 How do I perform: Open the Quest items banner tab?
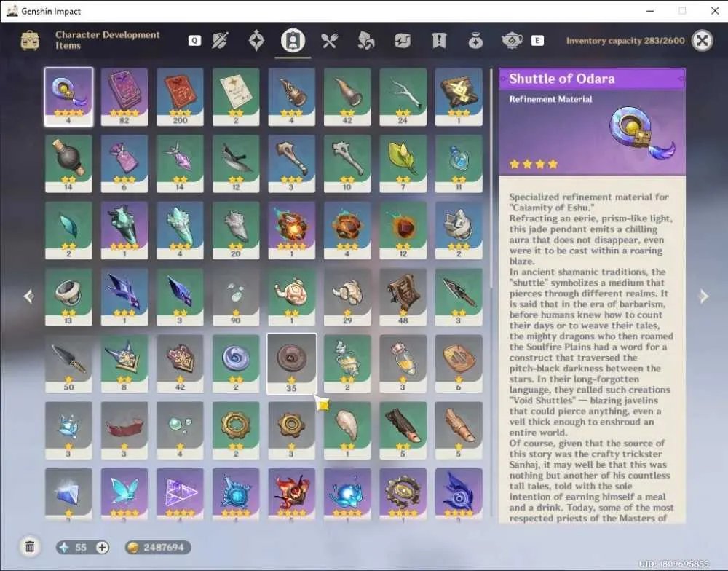tap(439, 40)
